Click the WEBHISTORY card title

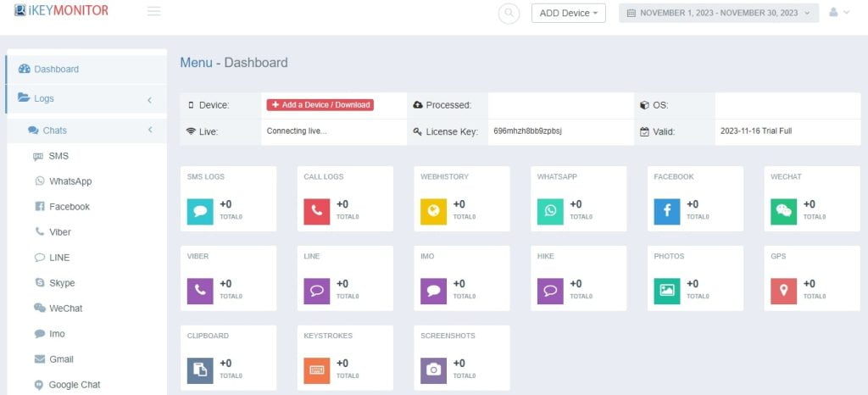click(x=444, y=177)
